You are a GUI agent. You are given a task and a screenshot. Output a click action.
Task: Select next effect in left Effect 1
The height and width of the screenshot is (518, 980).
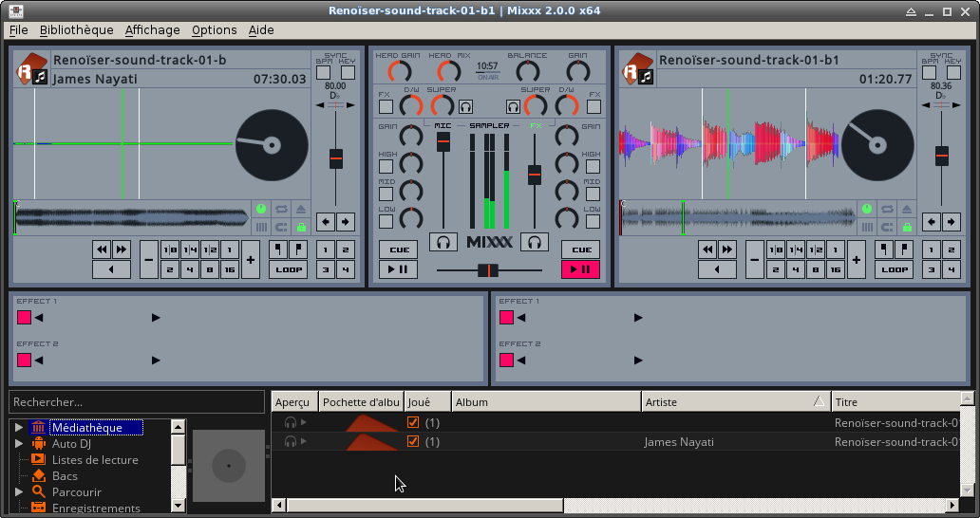coord(157,318)
